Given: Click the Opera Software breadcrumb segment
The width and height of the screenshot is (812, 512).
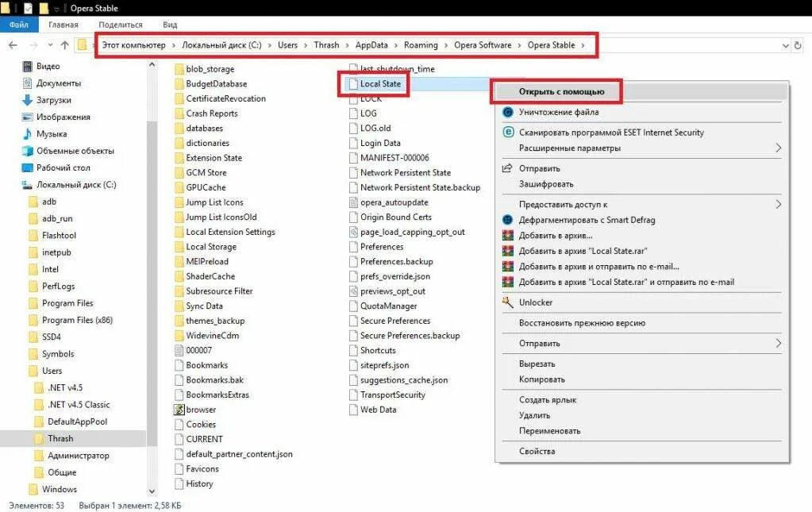Looking at the screenshot, I should [x=483, y=45].
